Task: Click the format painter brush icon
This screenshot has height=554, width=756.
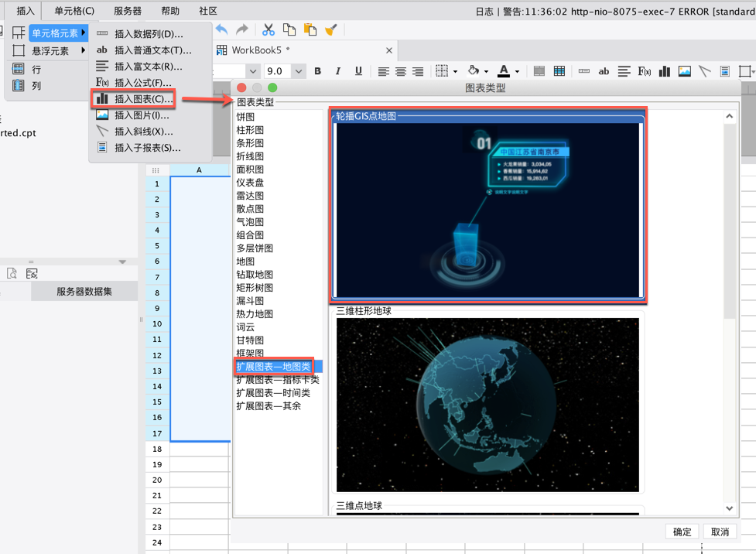Action: (331, 29)
